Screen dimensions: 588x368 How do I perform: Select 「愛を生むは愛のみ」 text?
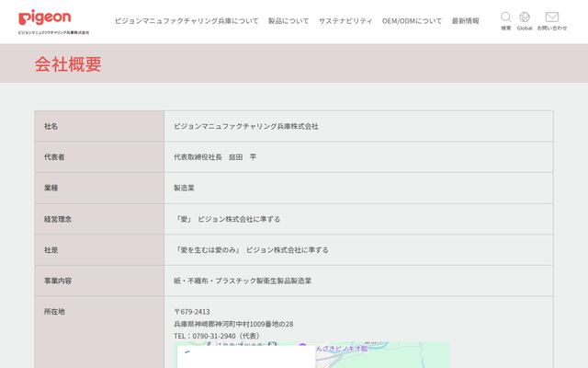(208, 249)
